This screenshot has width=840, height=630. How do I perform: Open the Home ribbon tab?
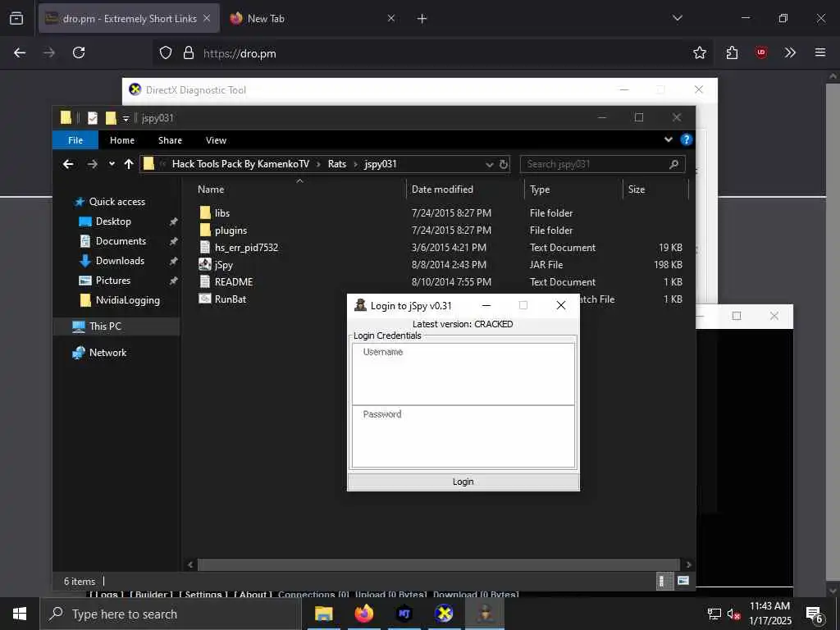[122, 140]
